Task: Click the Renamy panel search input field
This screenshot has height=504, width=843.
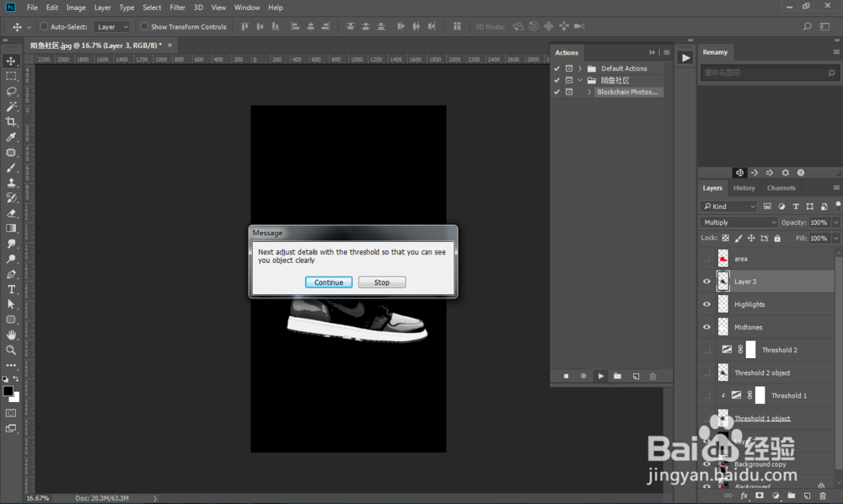Action: click(768, 72)
